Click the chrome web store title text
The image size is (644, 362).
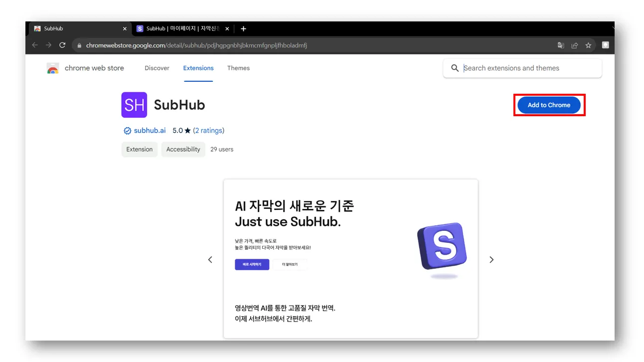[94, 68]
